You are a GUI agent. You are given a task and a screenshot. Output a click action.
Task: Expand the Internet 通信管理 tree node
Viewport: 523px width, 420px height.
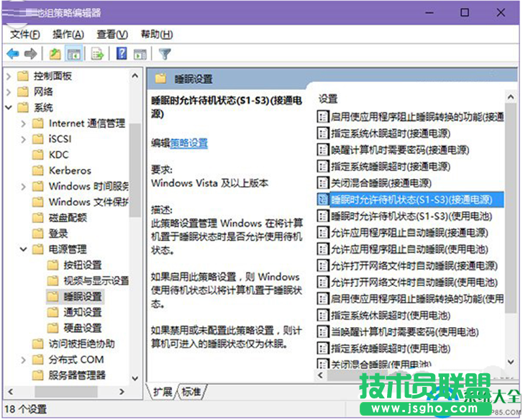(x=24, y=123)
